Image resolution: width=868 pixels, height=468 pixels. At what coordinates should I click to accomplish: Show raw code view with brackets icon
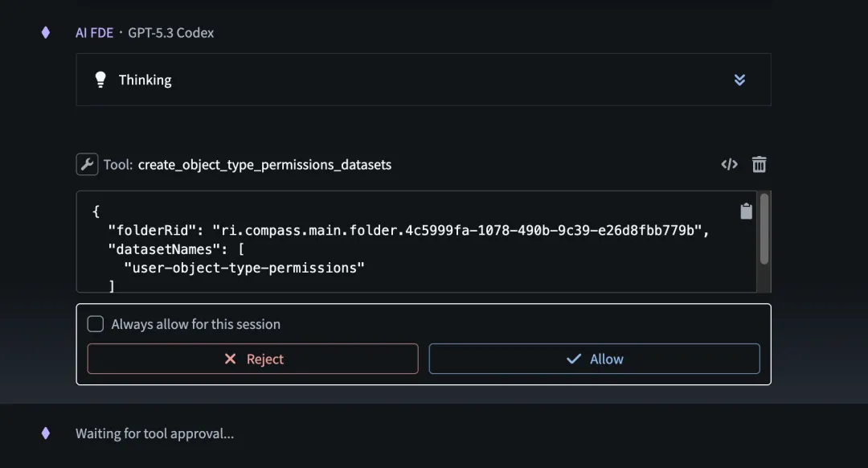coord(729,165)
